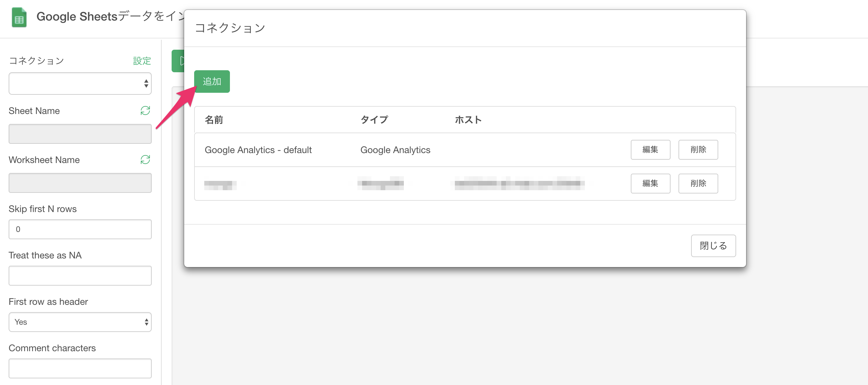Click 編集 for the blurred connection row
The height and width of the screenshot is (385, 868).
(x=650, y=184)
